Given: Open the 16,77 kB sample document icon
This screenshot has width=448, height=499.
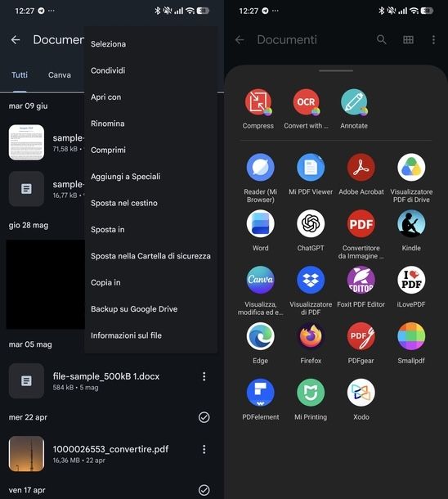Looking at the screenshot, I should 26,189.
